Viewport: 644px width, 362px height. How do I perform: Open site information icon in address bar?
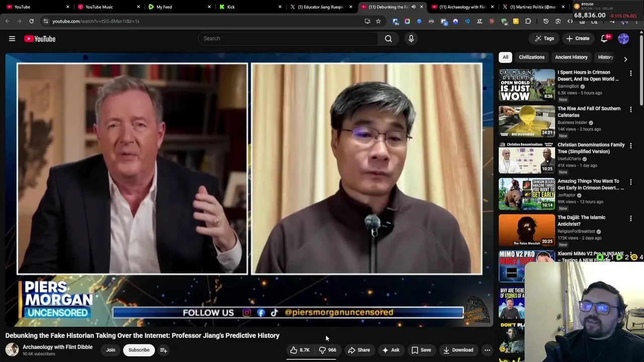point(46,21)
